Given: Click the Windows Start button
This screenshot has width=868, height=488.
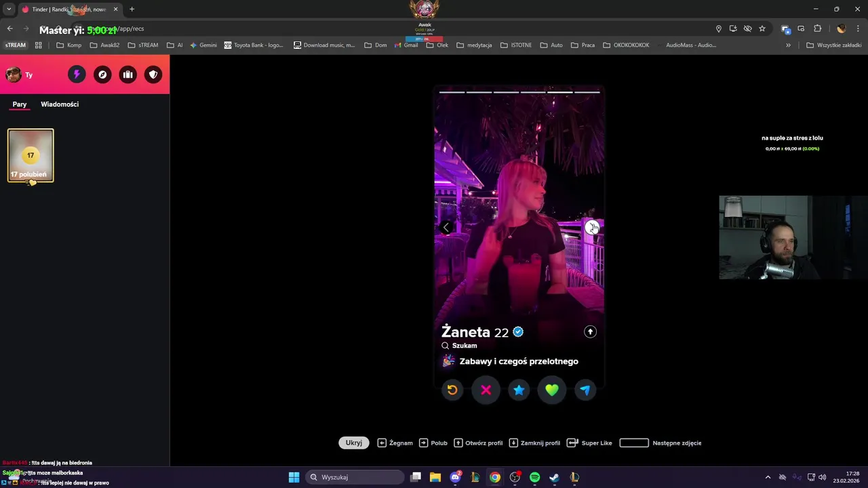Looking at the screenshot, I should [x=294, y=477].
